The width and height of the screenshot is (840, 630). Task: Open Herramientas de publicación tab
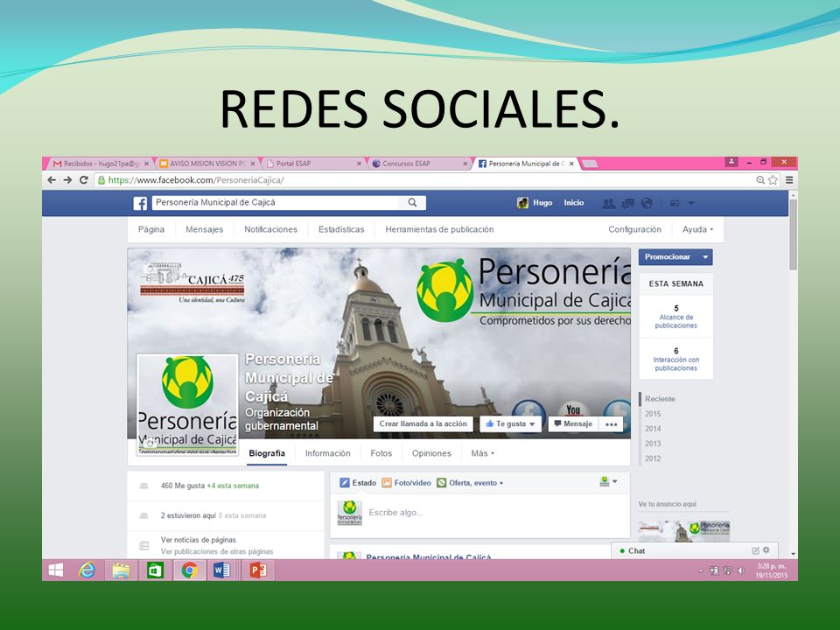coord(439,229)
